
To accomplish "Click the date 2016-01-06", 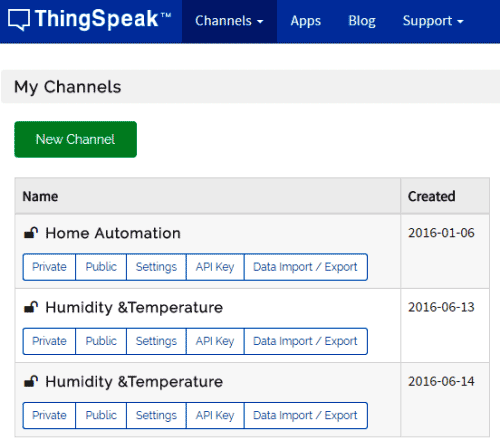I will (x=441, y=233).
